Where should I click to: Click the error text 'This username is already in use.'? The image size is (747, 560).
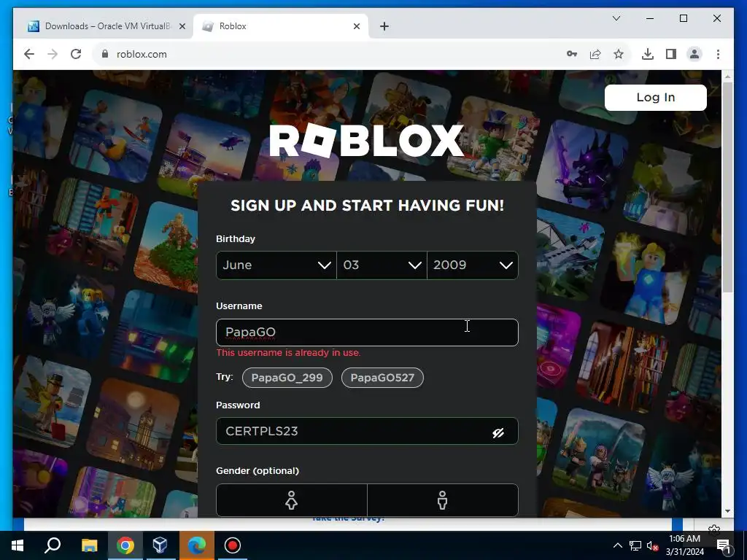(288, 353)
